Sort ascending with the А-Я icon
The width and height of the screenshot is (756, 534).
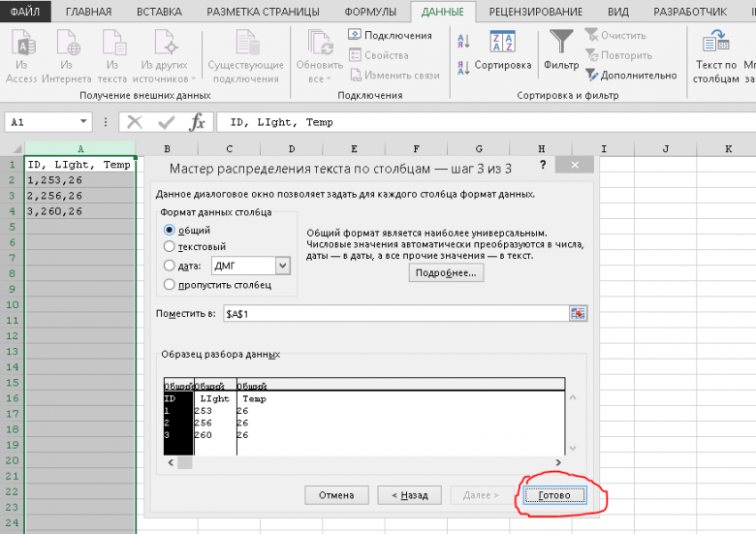click(463, 42)
